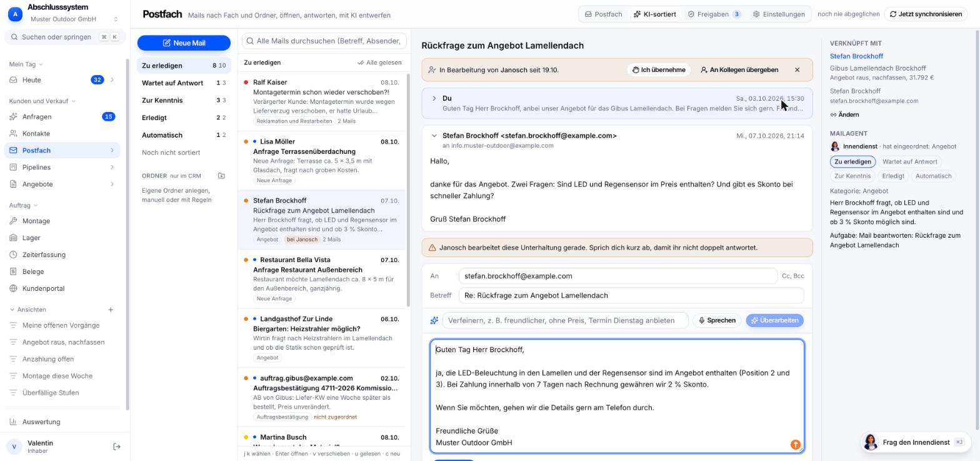
Task: Open Lager in the sidebar
Action: [62, 238]
